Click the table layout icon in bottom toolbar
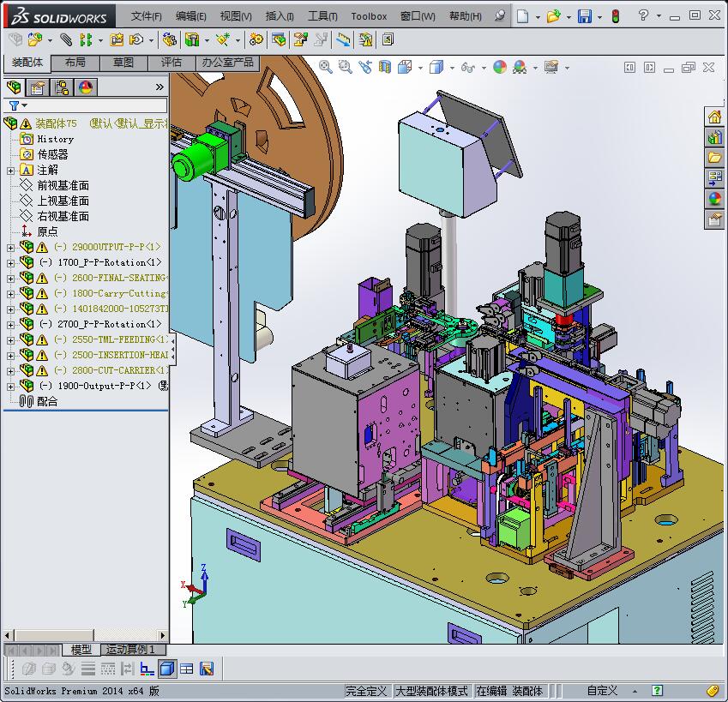This screenshot has height=702, width=728. (187, 669)
